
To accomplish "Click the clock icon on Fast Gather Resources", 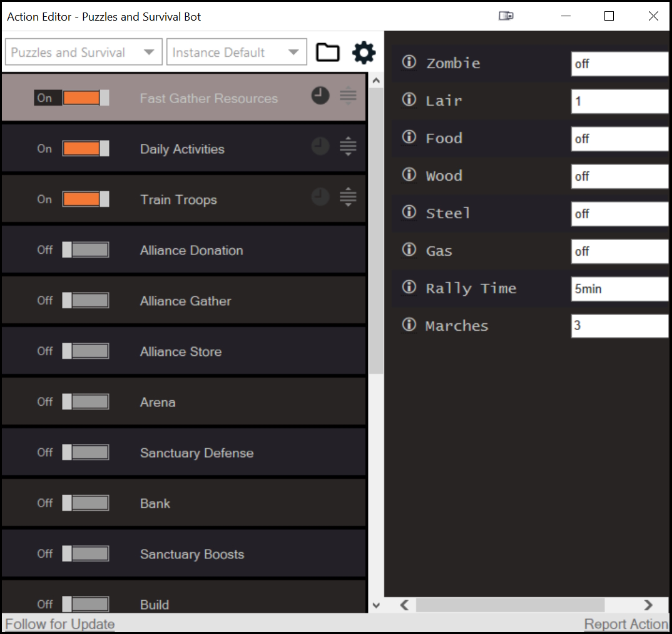I will pyautogui.click(x=320, y=95).
